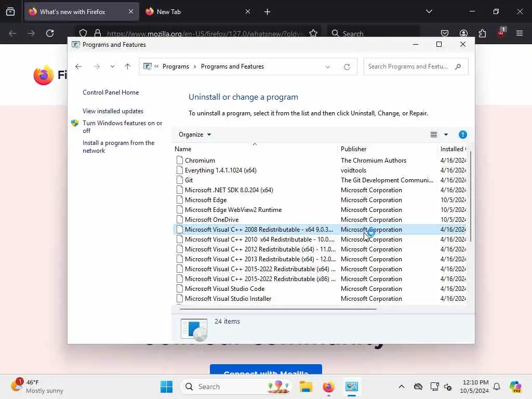Screen dimensions: 532x399
Task: Open File Explorer from the taskbar
Action: pyautogui.click(x=305, y=387)
